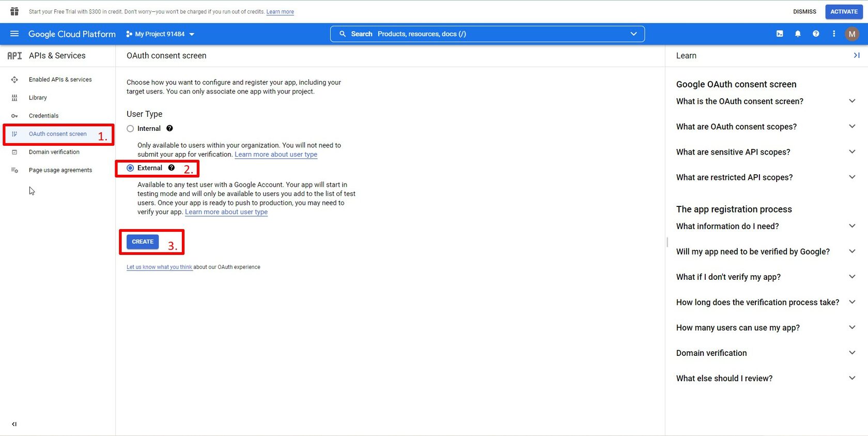Show help tooltip for External user type

click(172, 168)
